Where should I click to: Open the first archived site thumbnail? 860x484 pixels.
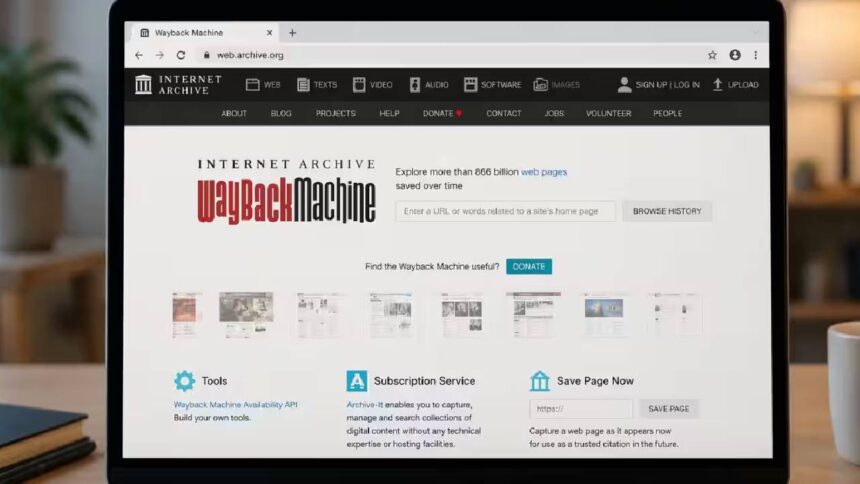tap(185, 314)
